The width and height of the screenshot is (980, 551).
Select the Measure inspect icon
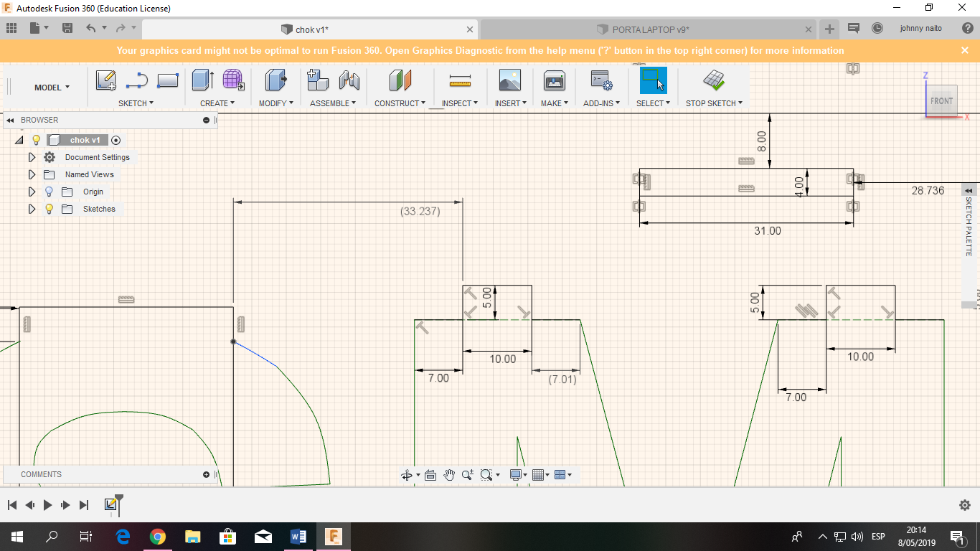[x=460, y=80]
